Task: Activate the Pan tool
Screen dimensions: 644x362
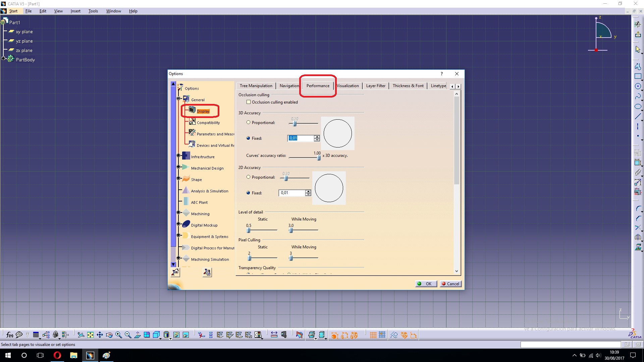Action: (x=100, y=335)
